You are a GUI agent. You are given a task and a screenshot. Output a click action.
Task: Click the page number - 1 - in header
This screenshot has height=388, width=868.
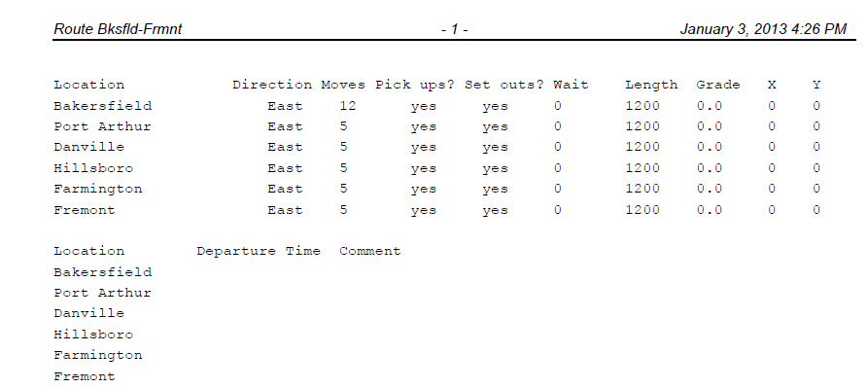click(x=455, y=30)
